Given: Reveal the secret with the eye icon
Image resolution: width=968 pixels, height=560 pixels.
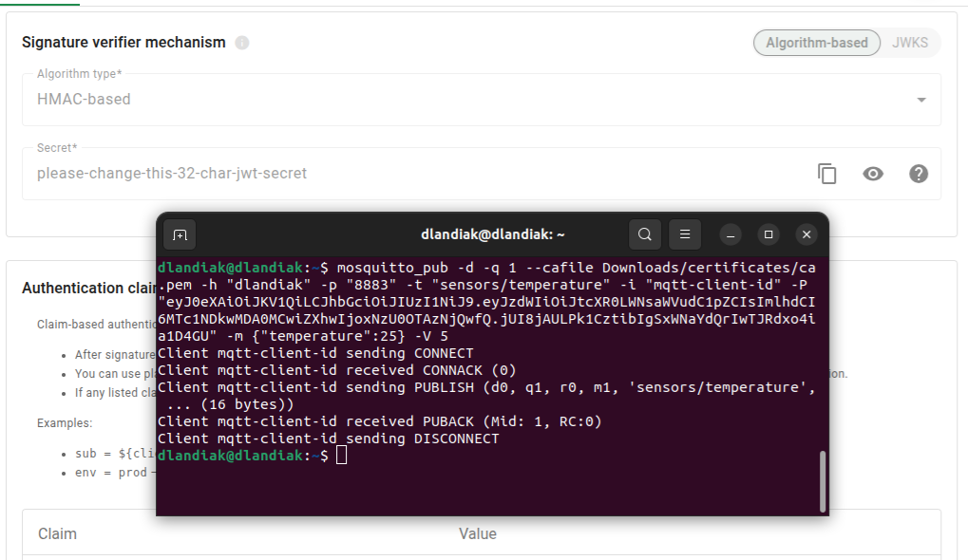Looking at the screenshot, I should (x=873, y=174).
